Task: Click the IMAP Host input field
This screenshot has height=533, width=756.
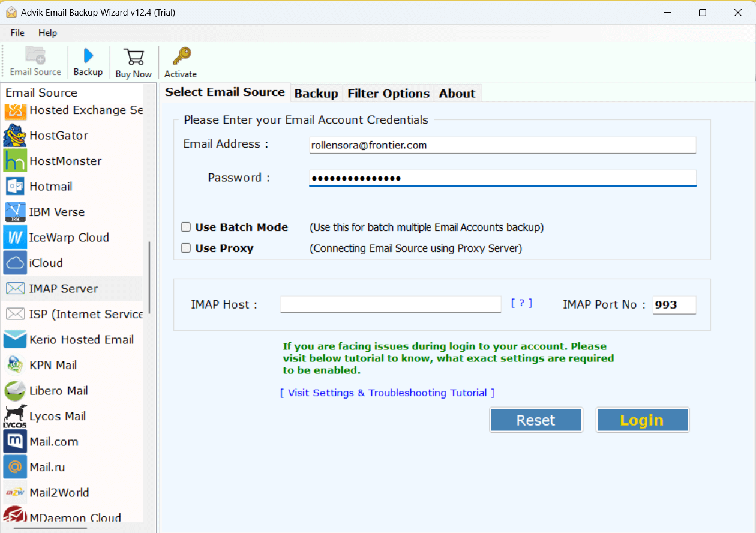Action: [391, 304]
